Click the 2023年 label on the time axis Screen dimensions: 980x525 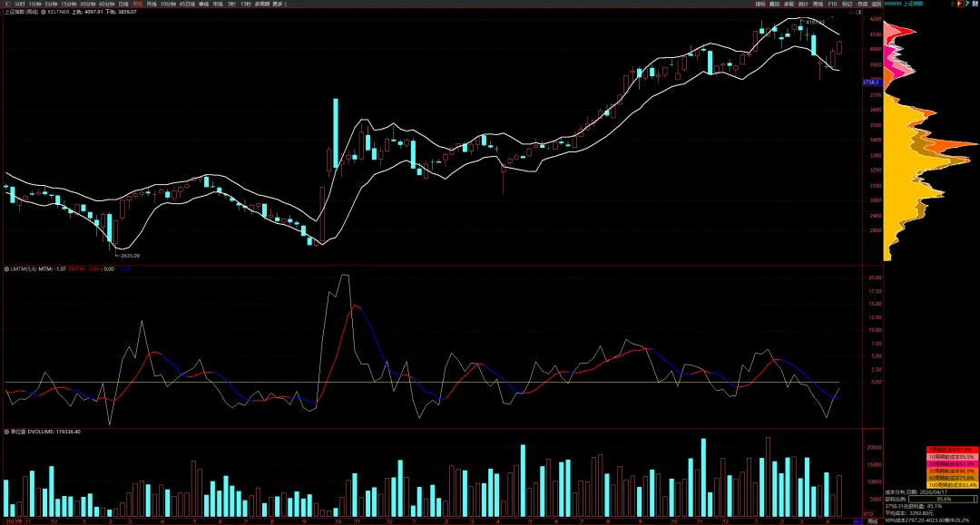(x=13, y=520)
